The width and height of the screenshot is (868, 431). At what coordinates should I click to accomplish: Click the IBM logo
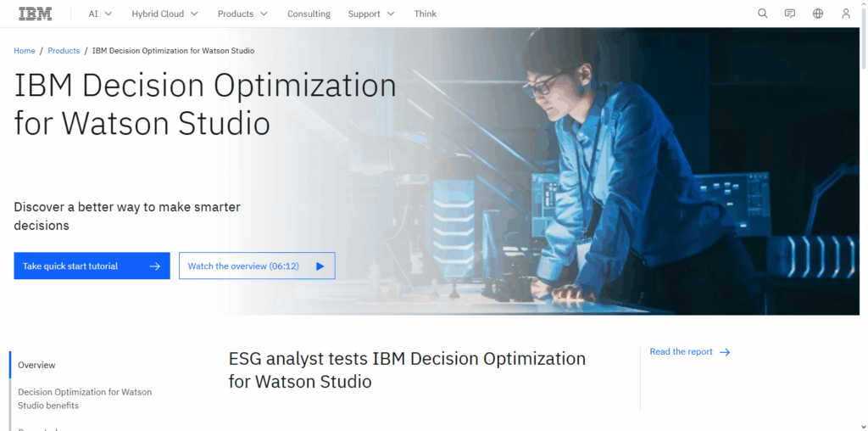coord(36,14)
